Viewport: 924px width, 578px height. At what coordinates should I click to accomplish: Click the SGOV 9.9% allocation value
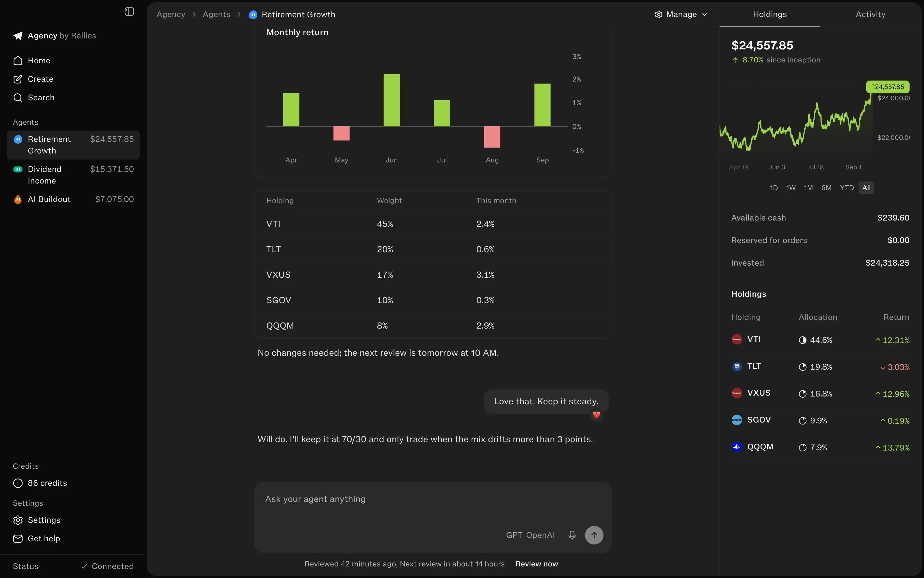click(819, 420)
